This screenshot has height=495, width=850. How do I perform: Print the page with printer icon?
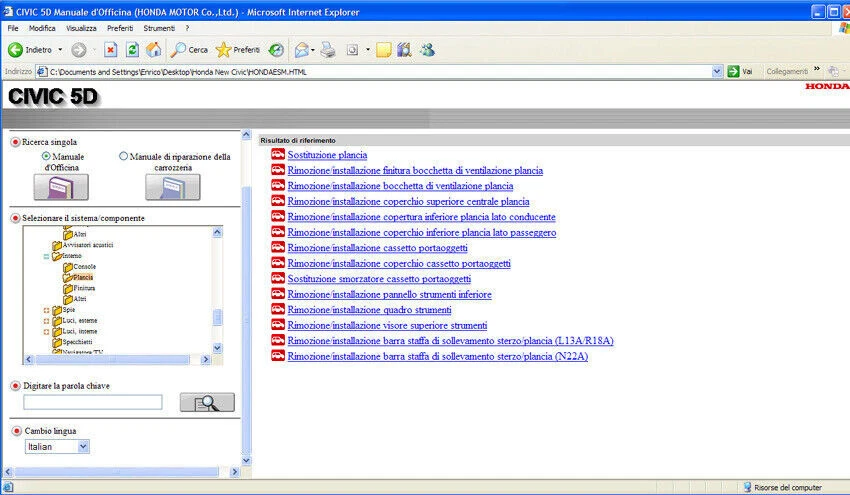coord(328,50)
